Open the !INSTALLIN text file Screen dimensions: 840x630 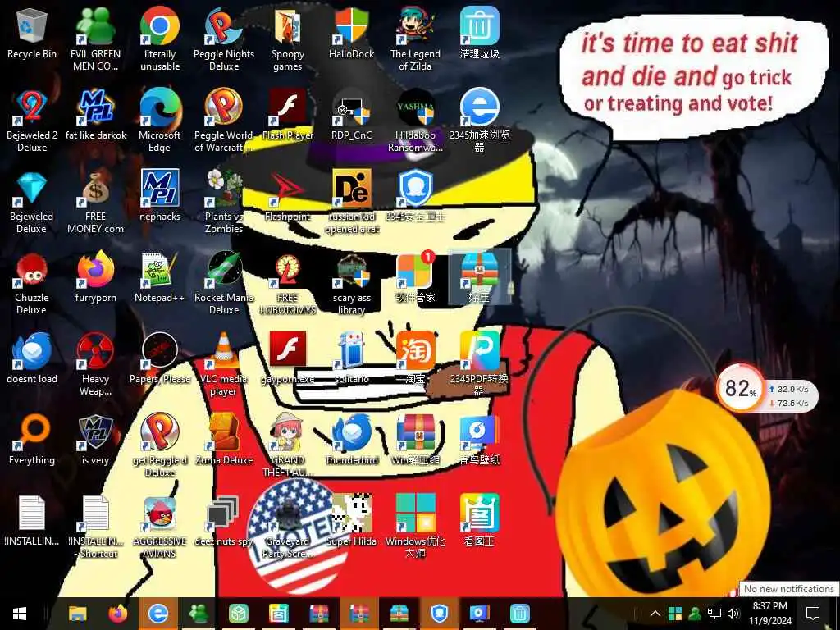[x=32, y=521]
